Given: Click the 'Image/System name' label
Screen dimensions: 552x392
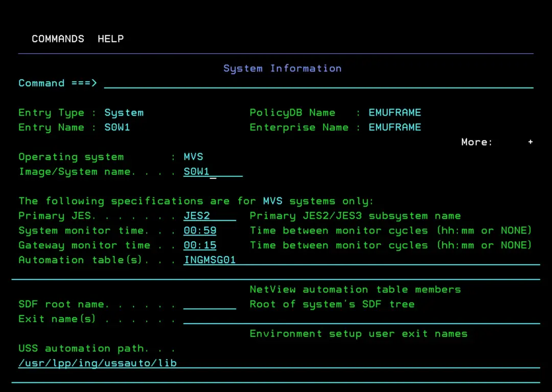Looking at the screenshot, I should (x=75, y=172).
